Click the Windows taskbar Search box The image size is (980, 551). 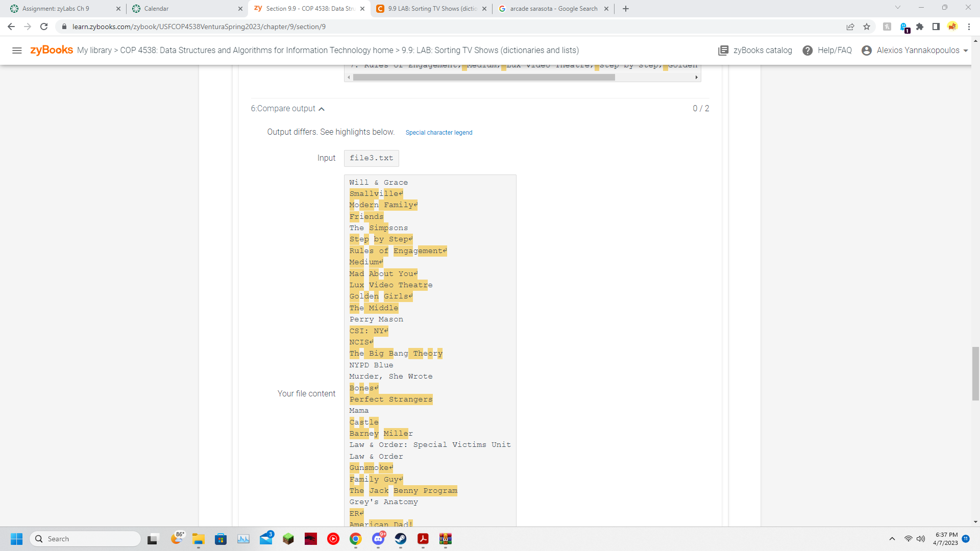tap(86, 539)
